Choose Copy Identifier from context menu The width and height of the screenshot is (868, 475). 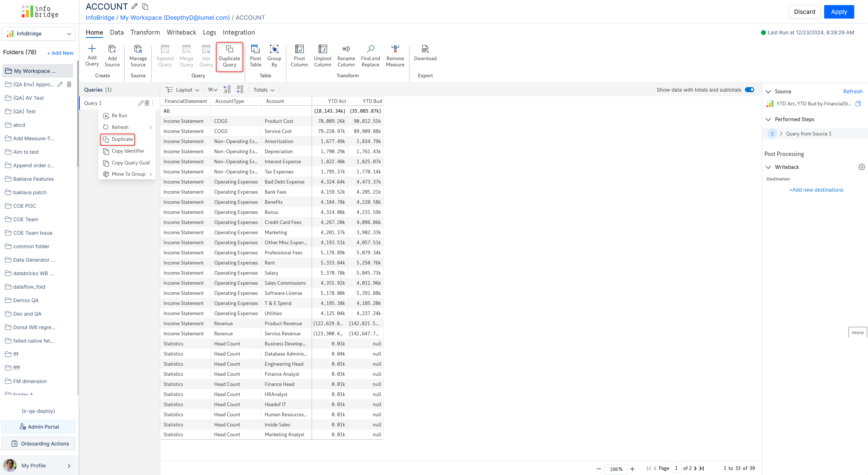(x=128, y=151)
